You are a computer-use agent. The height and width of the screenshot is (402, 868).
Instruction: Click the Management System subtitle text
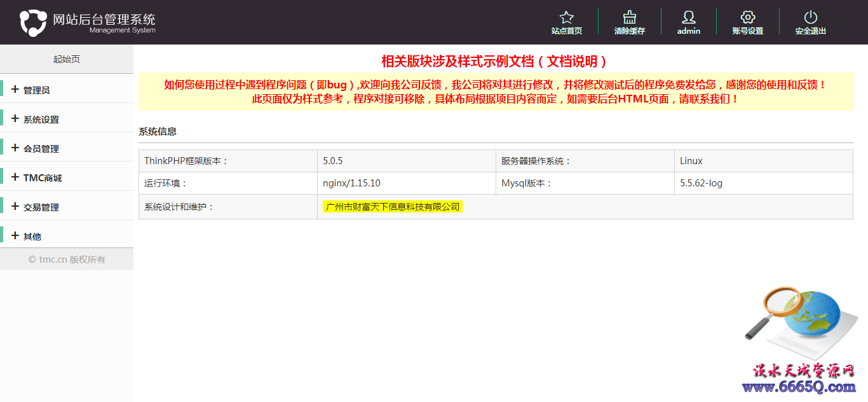point(122,31)
